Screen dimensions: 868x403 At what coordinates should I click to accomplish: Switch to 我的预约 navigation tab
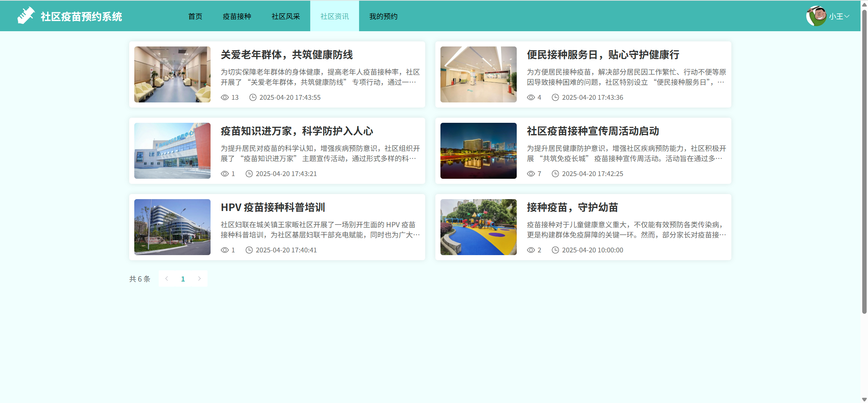383,16
